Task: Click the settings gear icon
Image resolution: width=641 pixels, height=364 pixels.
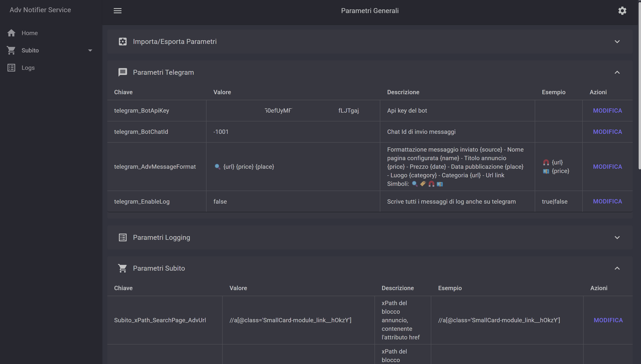Action: 622,10
